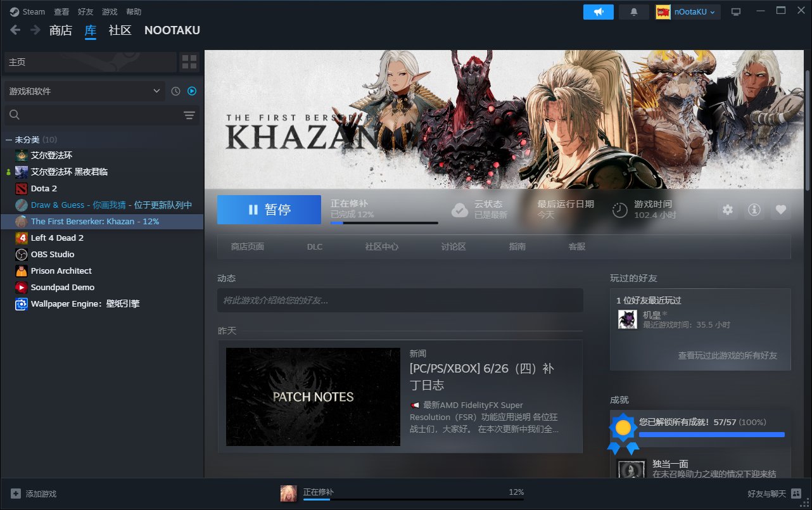812x510 pixels.
Task: Click the bottom download progress bar
Action: [x=414, y=500]
